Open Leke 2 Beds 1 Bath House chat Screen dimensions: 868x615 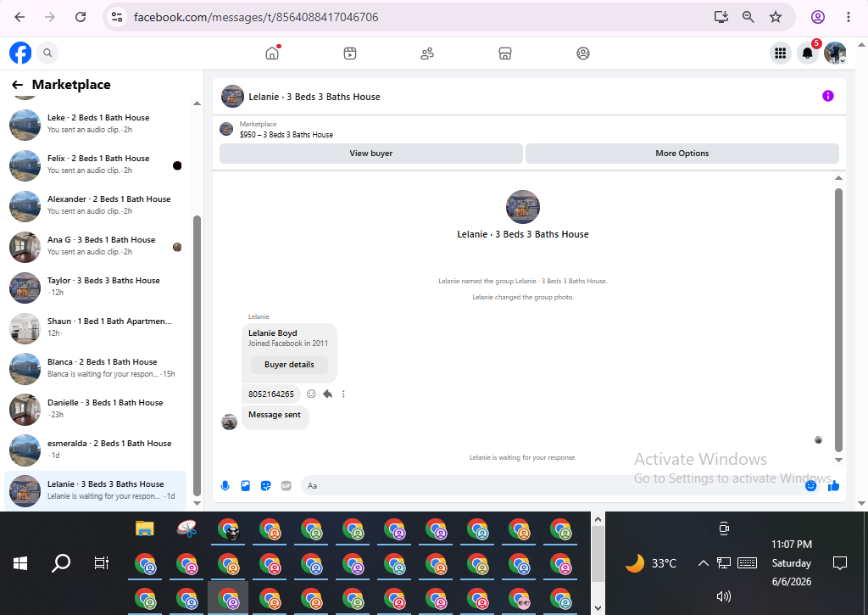pyautogui.click(x=95, y=124)
